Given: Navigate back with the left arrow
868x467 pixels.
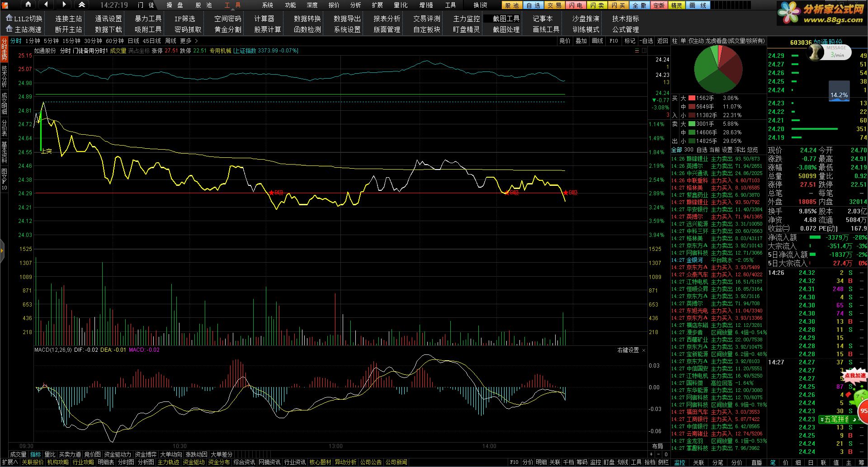Looking at the screenshot, I should tap(46, 5).
